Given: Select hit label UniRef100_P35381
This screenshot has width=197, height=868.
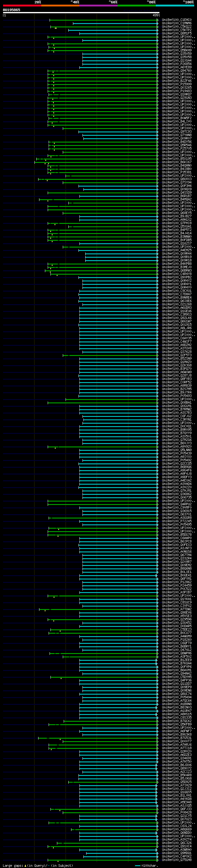Looking at the screenshot, I should (176, 172).
